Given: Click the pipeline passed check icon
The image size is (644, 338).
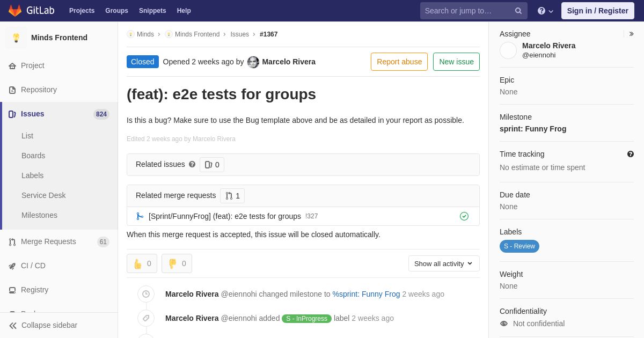Looking at the screenshot, I should coord(464,216).
